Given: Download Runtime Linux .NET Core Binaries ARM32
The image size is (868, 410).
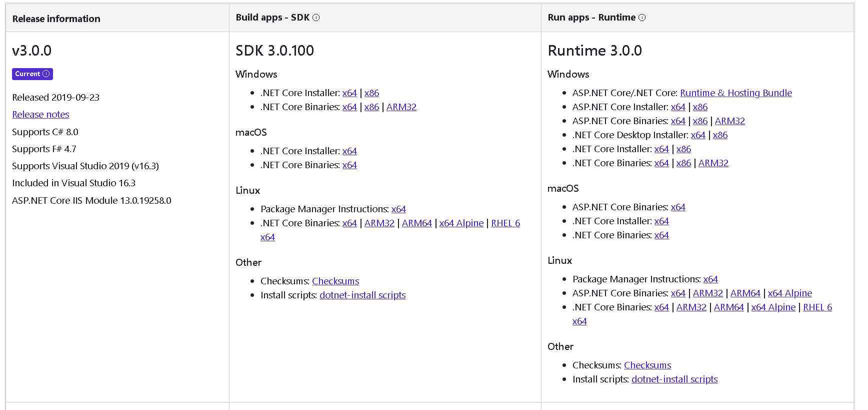Looking at the screenshot, I should (x=691, y=307).
